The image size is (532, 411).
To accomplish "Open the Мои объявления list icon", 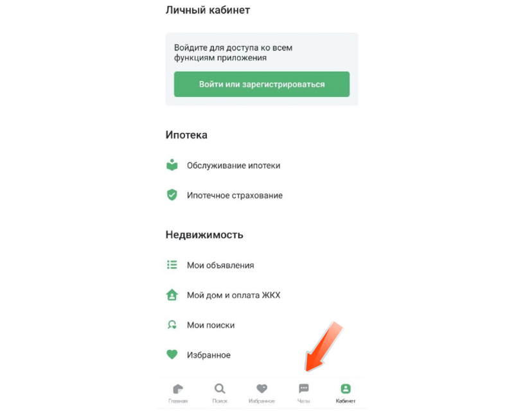I will click(172, 265).
